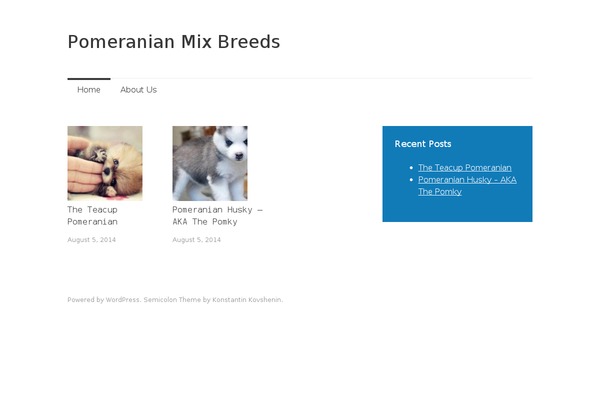This screenshot has height=400, width=600.
Task: Click the dark active indicator above Home
Action: (89, 79)
